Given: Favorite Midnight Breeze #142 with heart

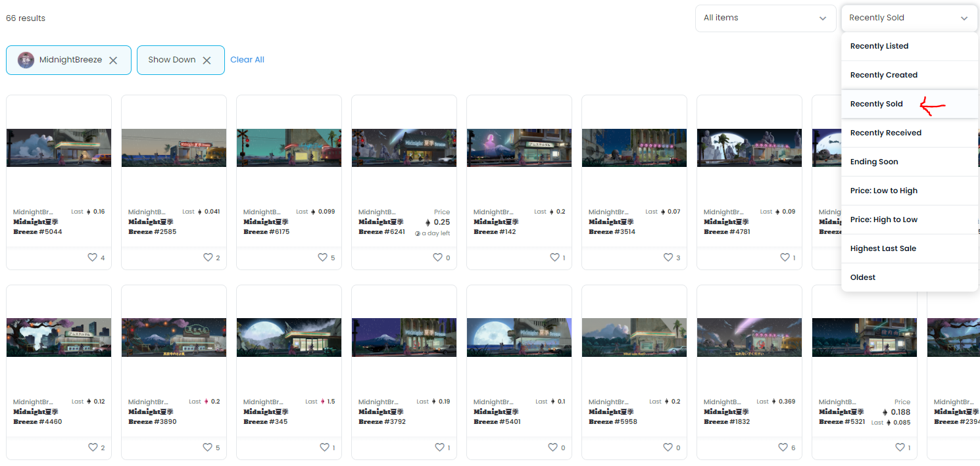Looking at the screenshot, I should click(x=554, y=258).
